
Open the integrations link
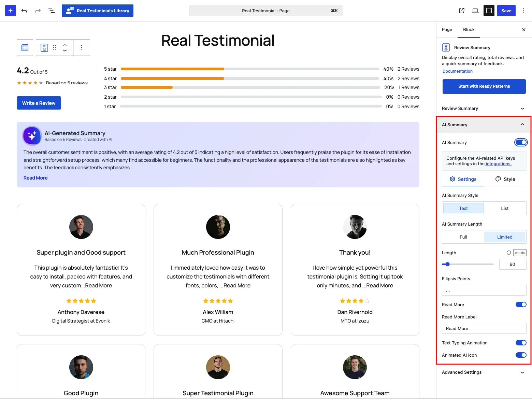498,164
